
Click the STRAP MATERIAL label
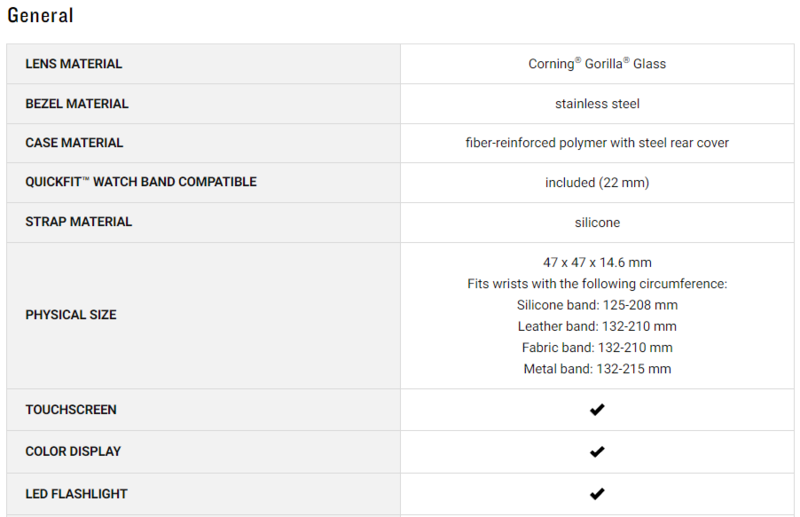coord(79,222)
